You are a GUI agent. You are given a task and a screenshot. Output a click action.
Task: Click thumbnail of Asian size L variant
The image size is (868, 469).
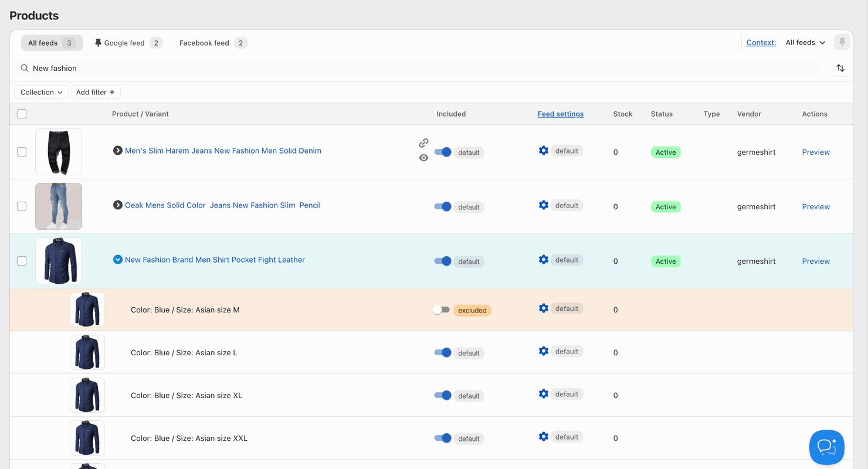tap(87, 352)
